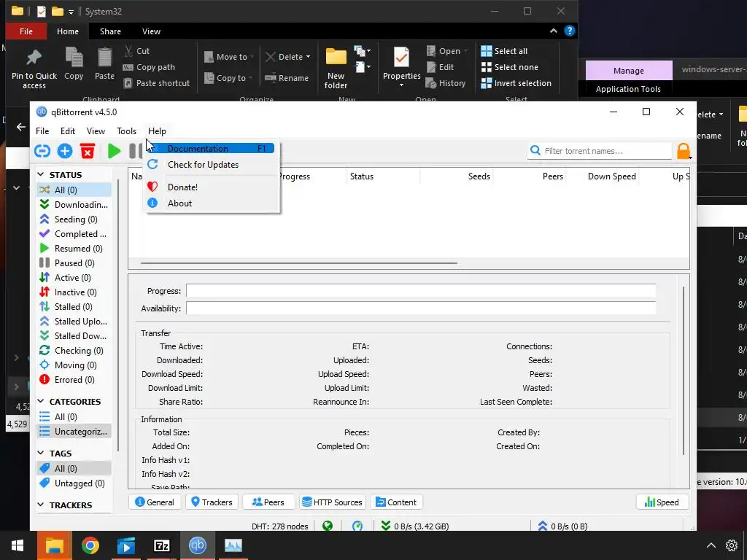
Task: Select All (0) under STATUS
Action: click(x=74, y=190)
